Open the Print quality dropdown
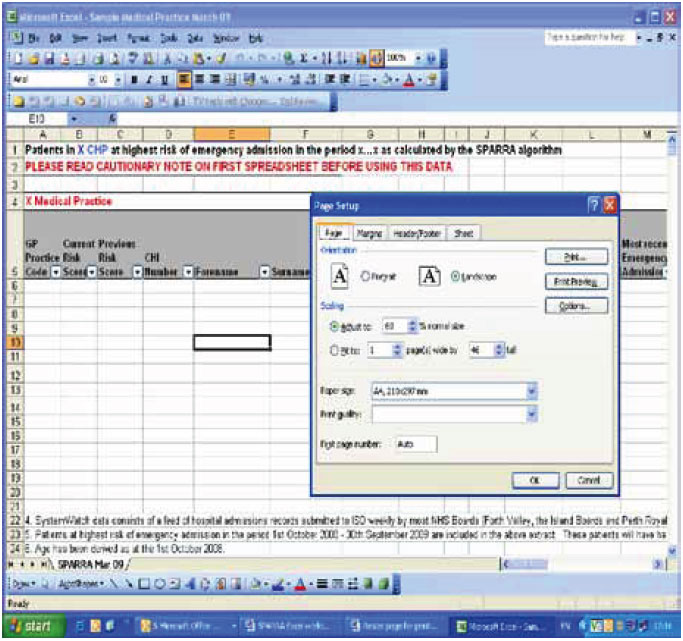The image size is (683, 641). pyautogui.click(x=532, y=414)
